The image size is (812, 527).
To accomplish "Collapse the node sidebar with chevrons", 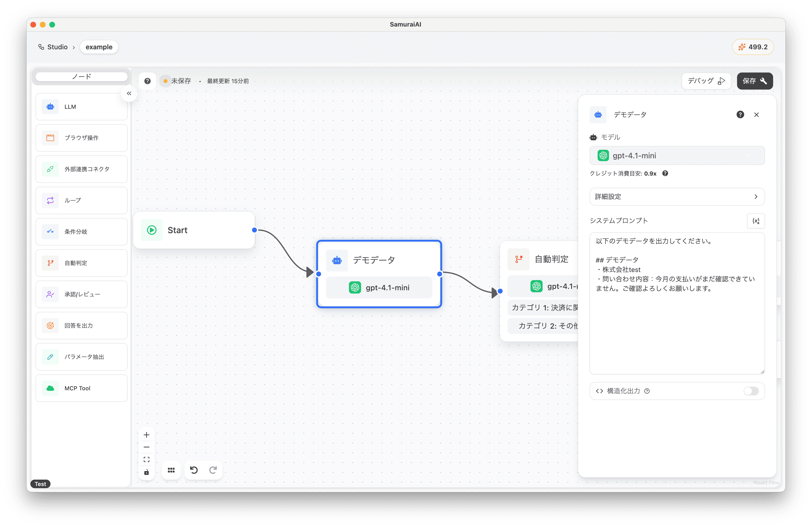I will click(129, 93).
